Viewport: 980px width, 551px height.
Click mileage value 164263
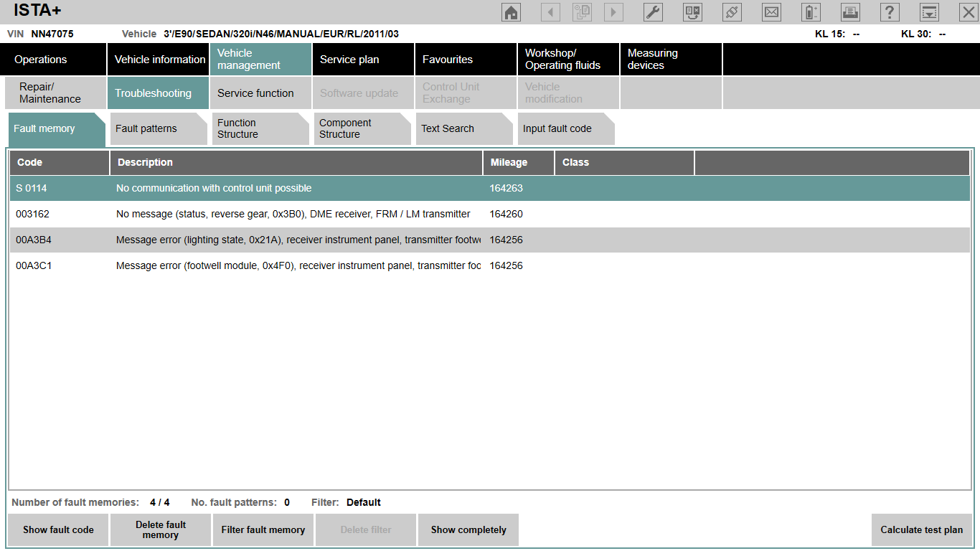coord(507,188)
